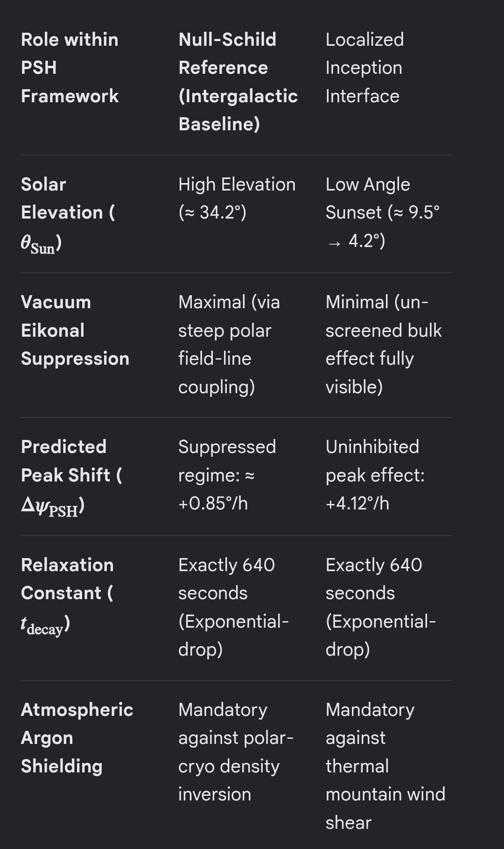Screen dimensions: 504x849
Task: Click the 'Exactly 640 seconds' cell in the middle column
Action: coord(233,607)
